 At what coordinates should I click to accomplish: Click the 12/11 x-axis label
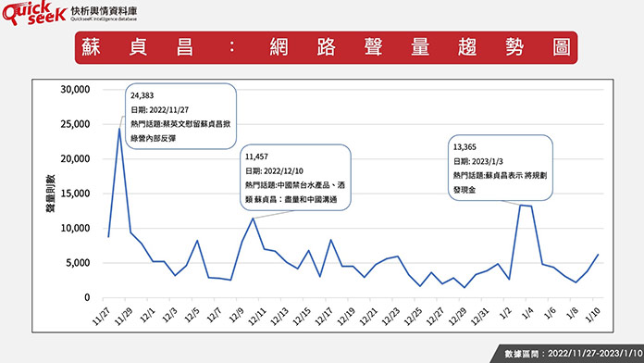point(256,317)
